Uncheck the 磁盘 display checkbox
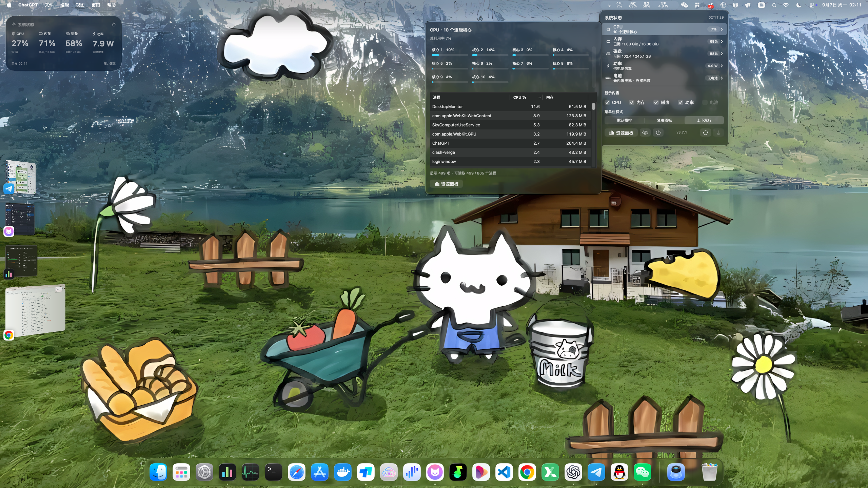Viewport: 868px width, 488px height. [656, 102]
